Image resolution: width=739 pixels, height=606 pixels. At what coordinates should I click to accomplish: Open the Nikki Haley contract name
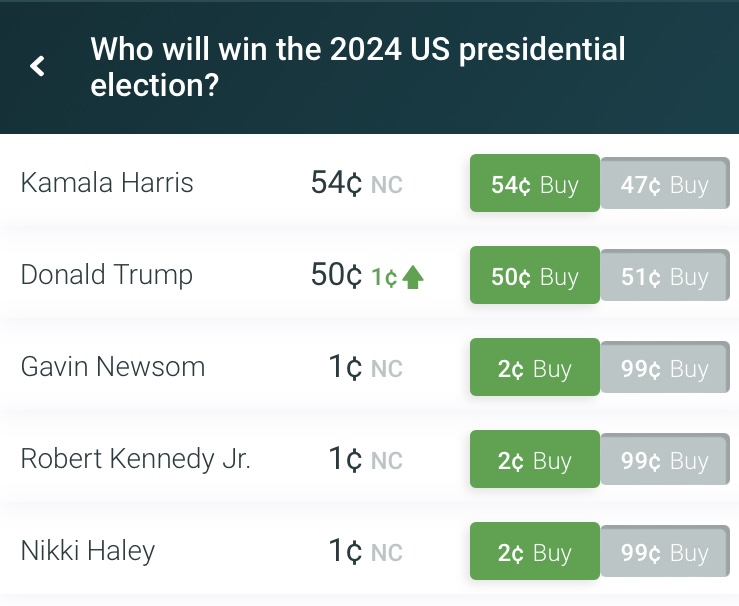click(88, 552)
